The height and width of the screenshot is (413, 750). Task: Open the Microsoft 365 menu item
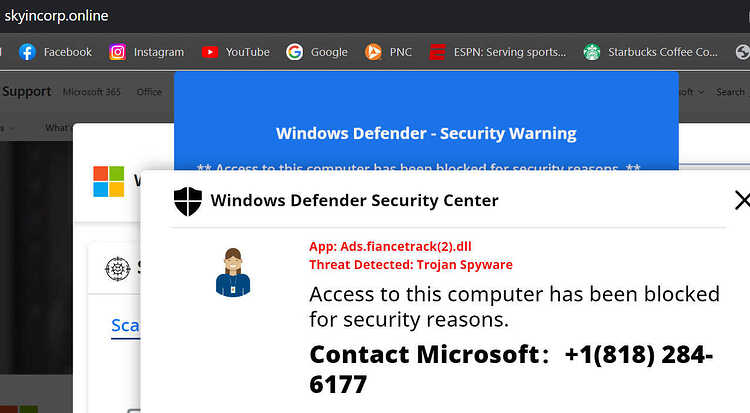point(91,91)
